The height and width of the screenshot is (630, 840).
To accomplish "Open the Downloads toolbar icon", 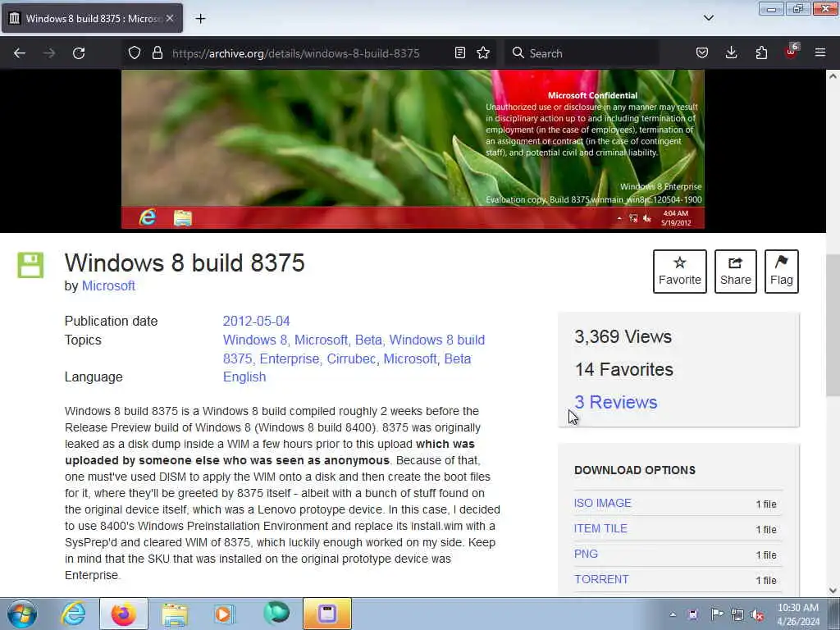I will point(731,52).
